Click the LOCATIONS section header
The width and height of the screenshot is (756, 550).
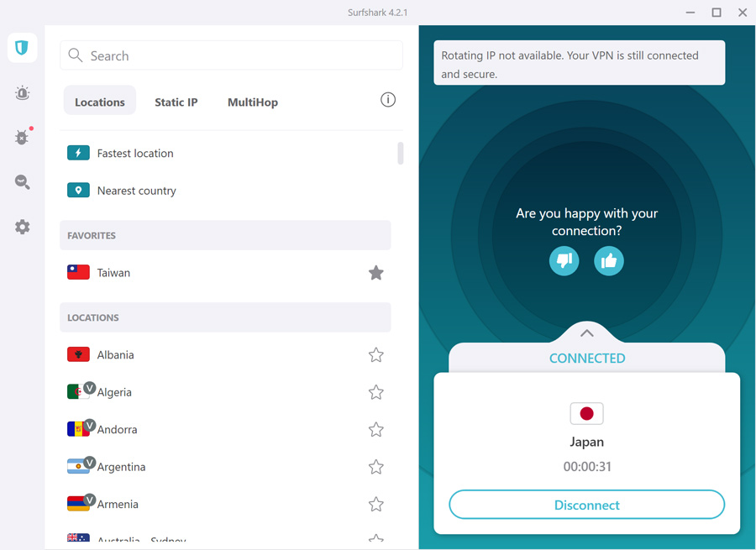(225, 317)
